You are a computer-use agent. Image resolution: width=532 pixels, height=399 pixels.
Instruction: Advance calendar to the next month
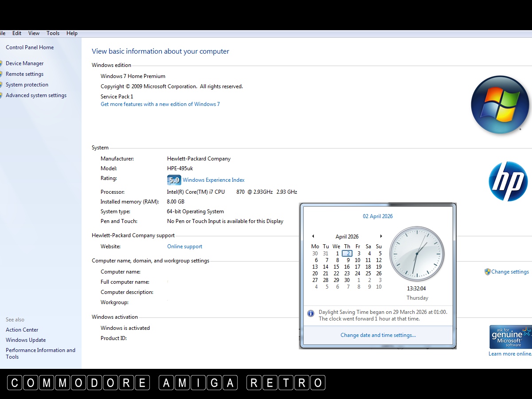pos(381,236)
